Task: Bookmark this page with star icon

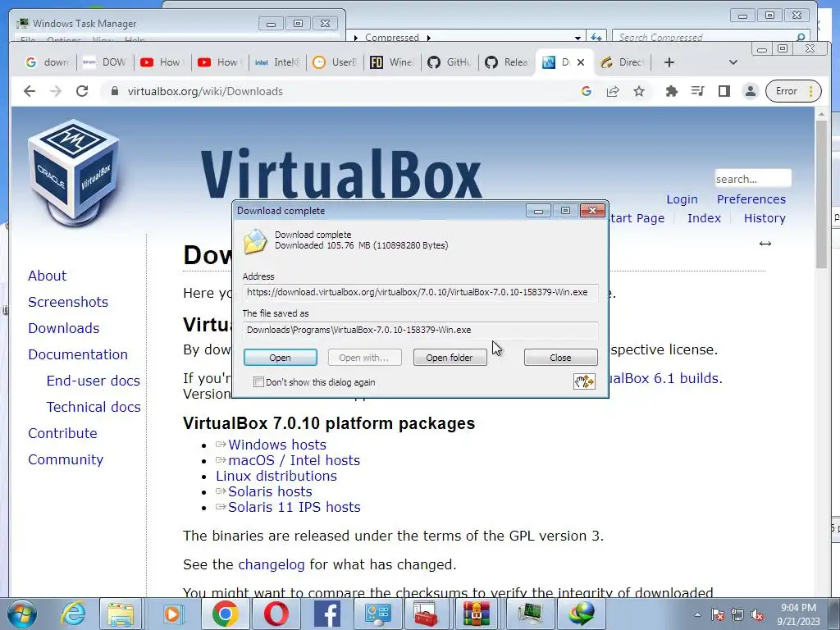Action: [x=638, y=91]
